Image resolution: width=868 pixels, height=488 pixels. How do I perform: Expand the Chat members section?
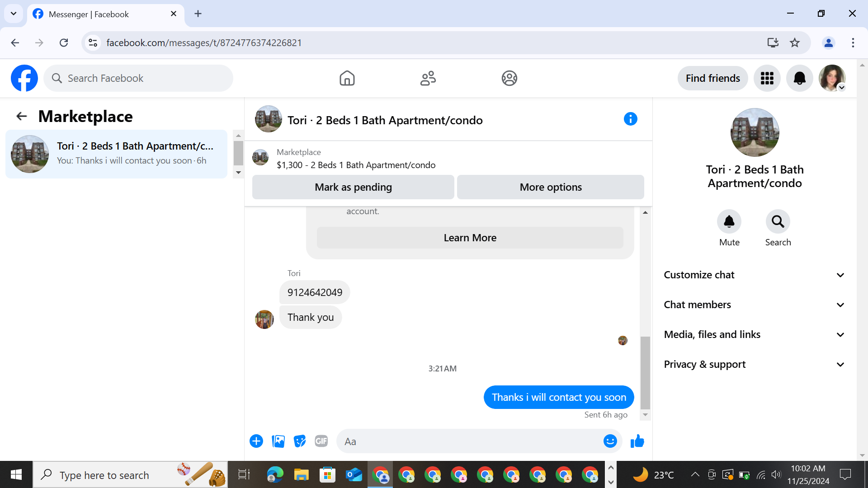click(754, 305)
